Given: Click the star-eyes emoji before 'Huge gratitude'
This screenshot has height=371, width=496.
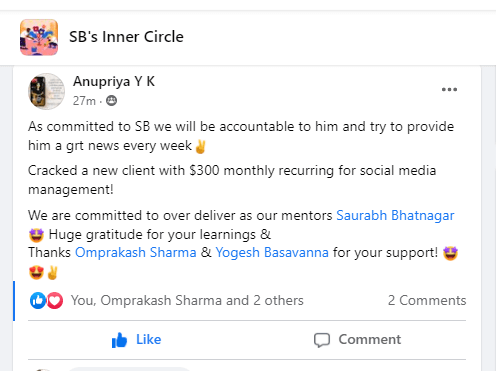Looking at the screenshot, I should (36, 235).
